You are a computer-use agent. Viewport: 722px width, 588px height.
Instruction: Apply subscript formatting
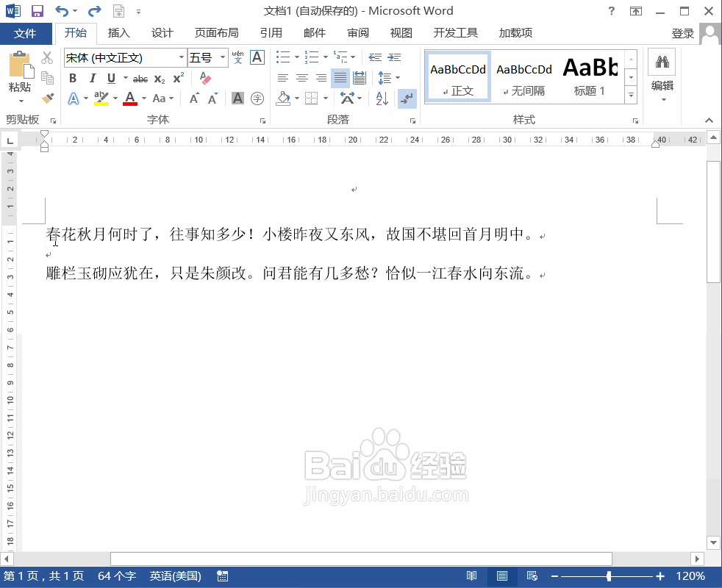(x=159, y=78)
